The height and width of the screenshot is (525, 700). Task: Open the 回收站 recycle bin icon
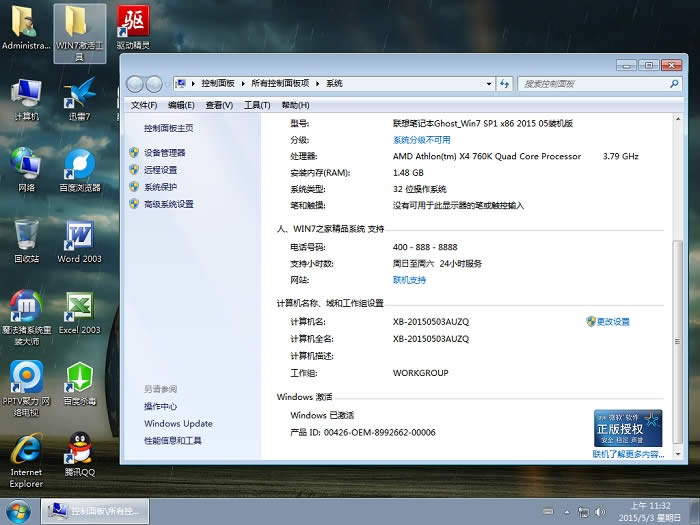tap(26, 236)
